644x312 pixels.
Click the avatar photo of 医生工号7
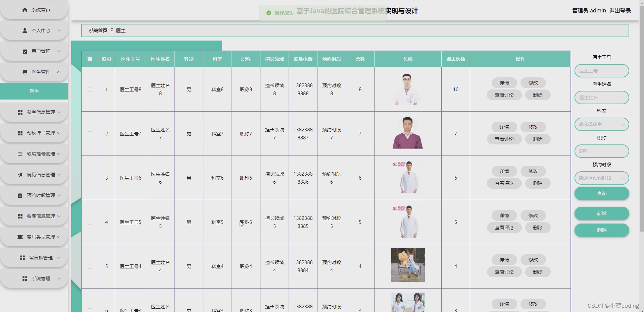(408, 133)
